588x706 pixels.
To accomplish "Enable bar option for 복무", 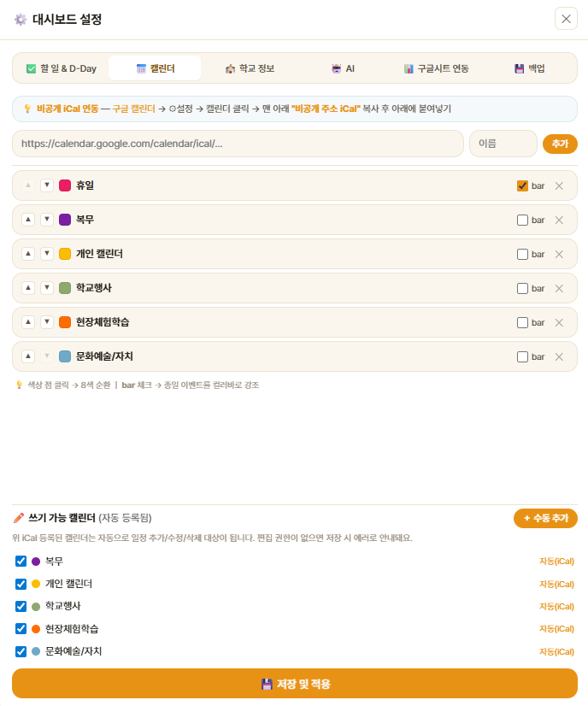I will (522, 221).
